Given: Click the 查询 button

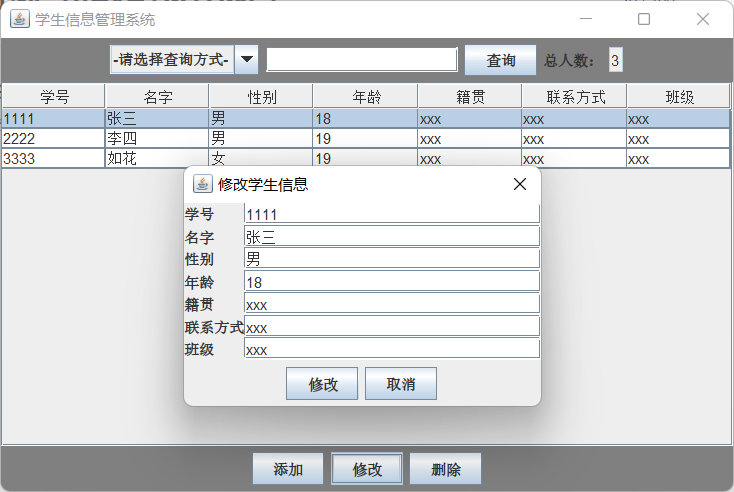Looking at the screenshot, I should [x=500, y=60].
